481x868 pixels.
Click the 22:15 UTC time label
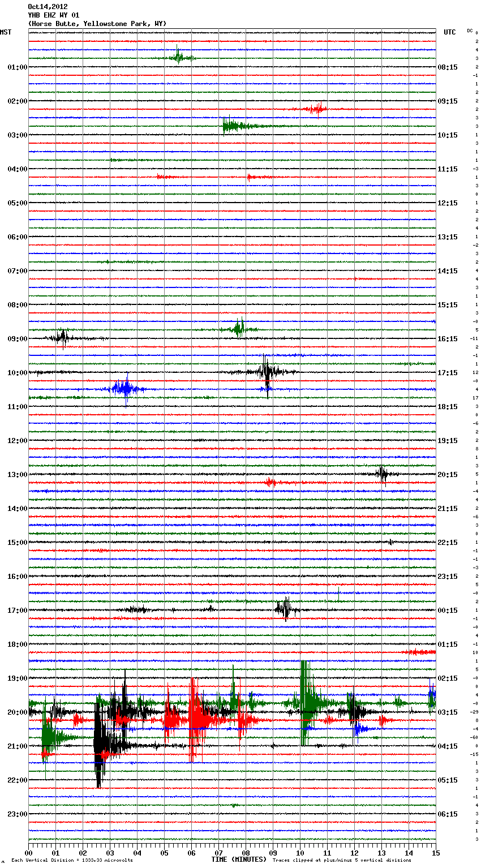pos(448,543)
